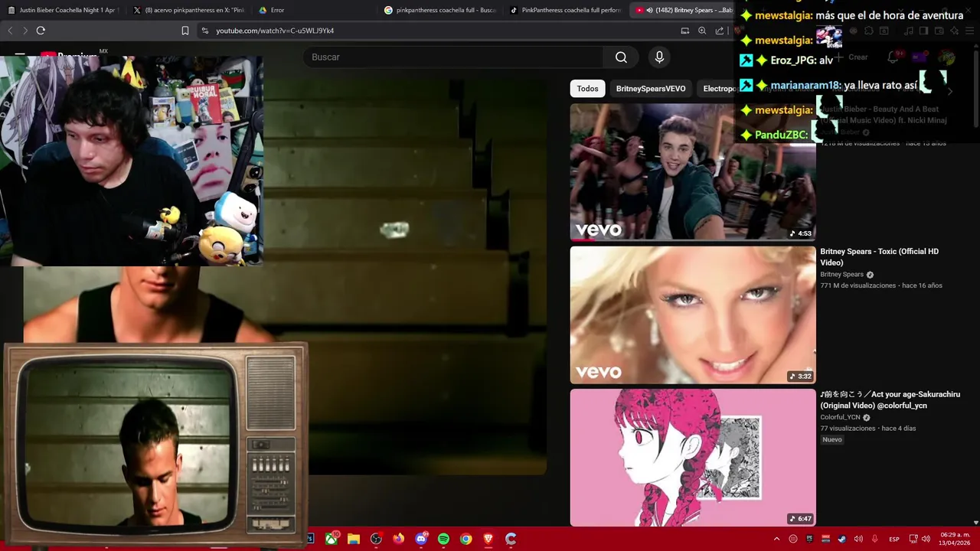The width and height of the screenshot is (980, 551).
Task: Open Colorful_YCN channel link
Action: pyautogui.click(x=840, y=418)
